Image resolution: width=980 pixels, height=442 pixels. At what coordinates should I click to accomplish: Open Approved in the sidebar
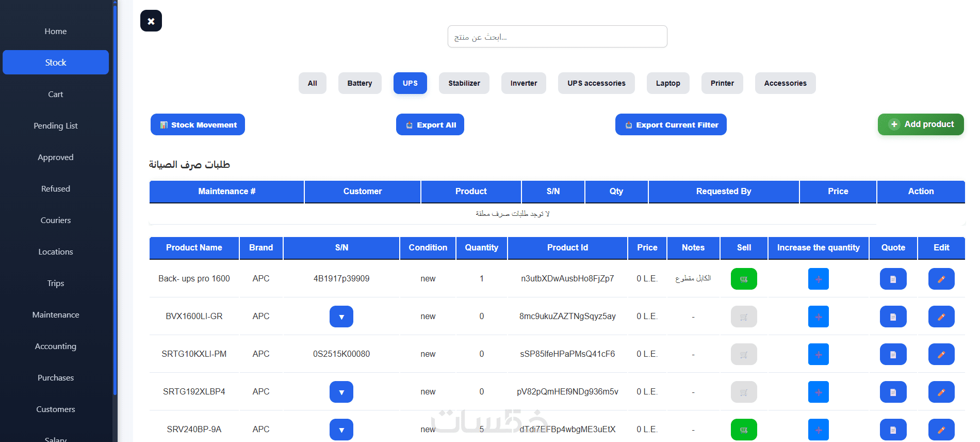56,157
